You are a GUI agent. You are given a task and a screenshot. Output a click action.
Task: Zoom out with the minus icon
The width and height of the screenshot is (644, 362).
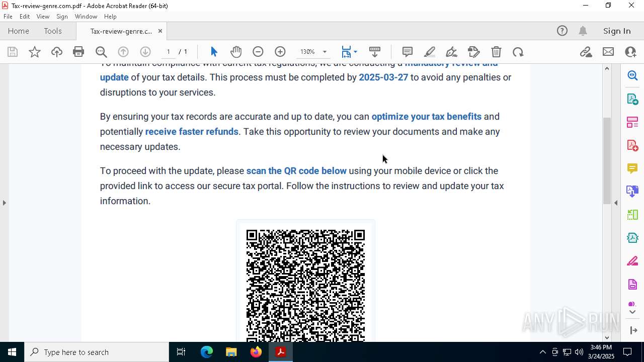(258, 52)
